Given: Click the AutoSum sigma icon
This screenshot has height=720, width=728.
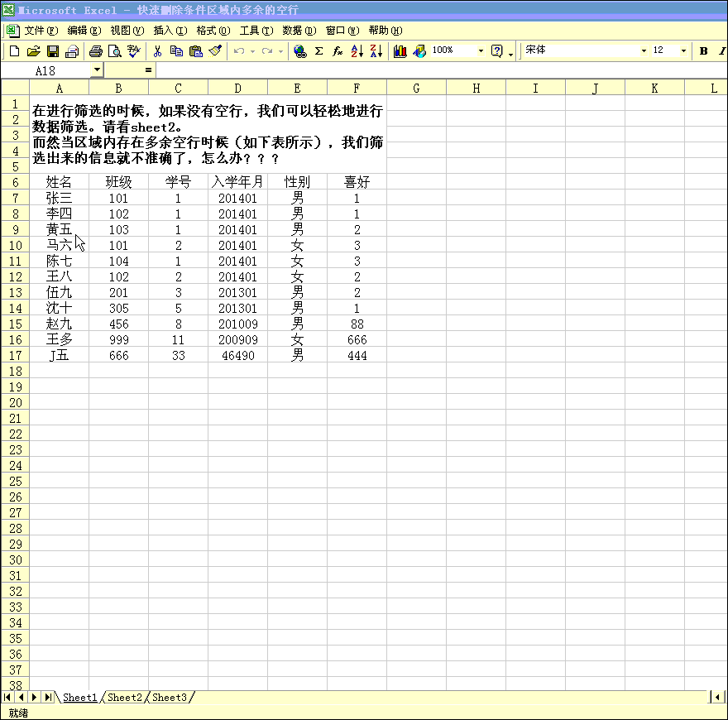Looking at the screenshot, I should click(x=319, y=51).
